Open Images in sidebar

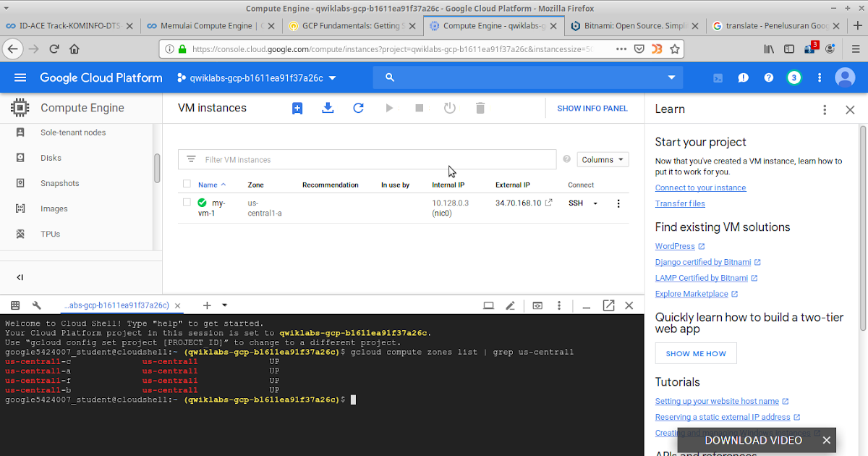pyautogui.click(x=54, y=208)
